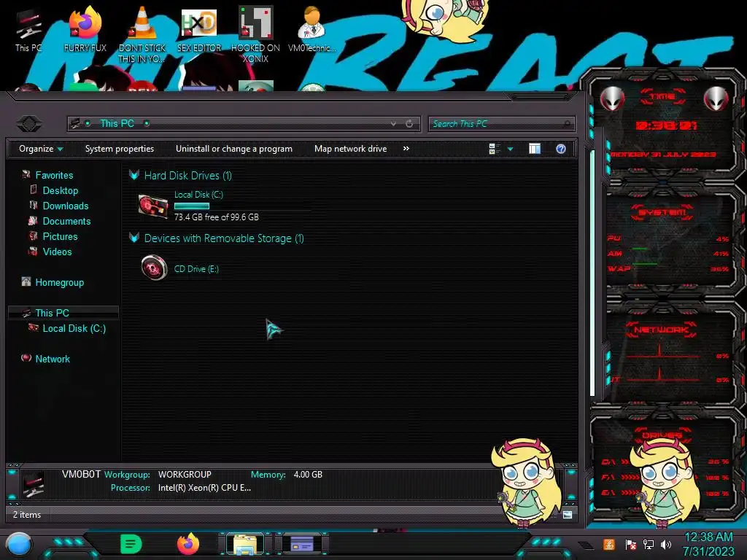
Task: Launch Firefox from the taskbar
Action: click(x=187, y=544)
